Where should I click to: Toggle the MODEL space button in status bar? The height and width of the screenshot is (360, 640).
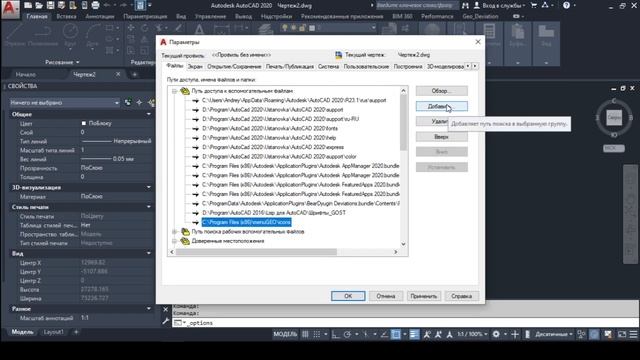pos(285,334)
